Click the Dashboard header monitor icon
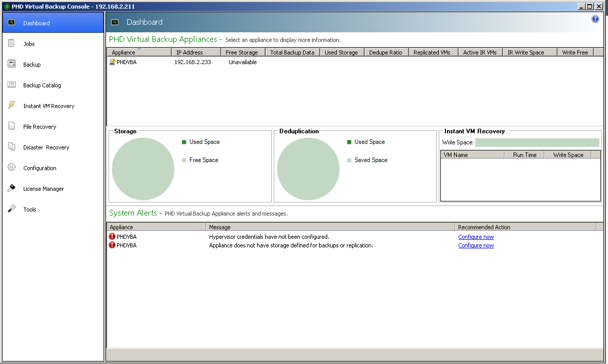The image size is (608, 364). coord(115,22)
